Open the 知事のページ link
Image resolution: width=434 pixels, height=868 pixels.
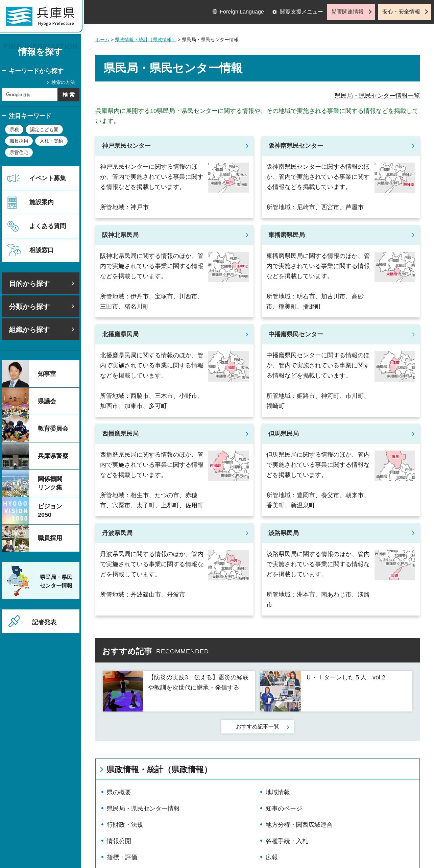[x=284, y=809]
